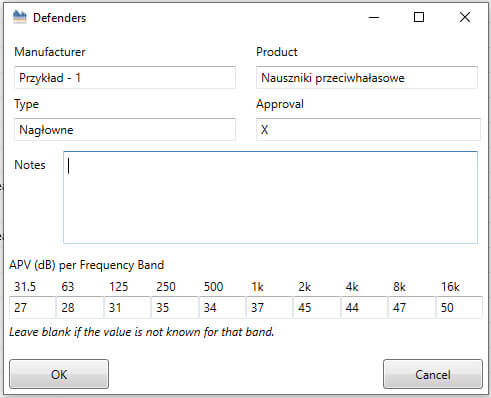Select the 63 Hz APV field with 28
This screenshot has height=398, width=491.
(80, 307)
